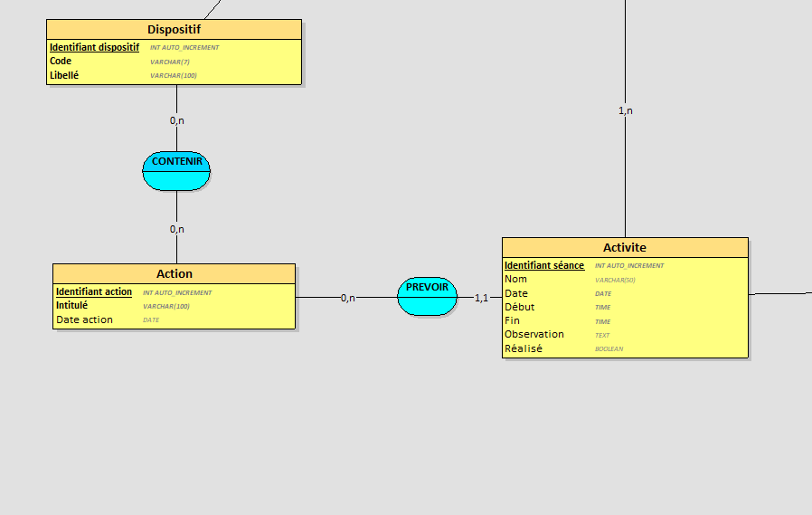Click the Observation attribute row
Screen dimensions: 812x515
tap(533, 334)
